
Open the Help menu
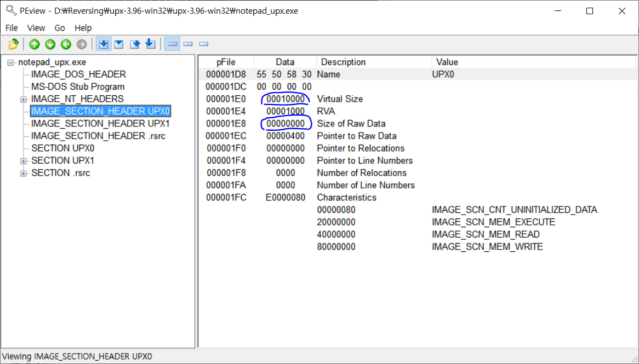tap(83, 28)
